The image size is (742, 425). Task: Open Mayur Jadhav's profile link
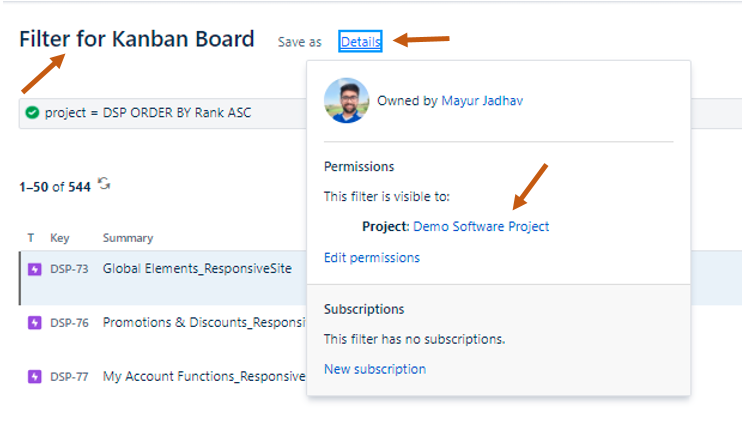point(482,101)
